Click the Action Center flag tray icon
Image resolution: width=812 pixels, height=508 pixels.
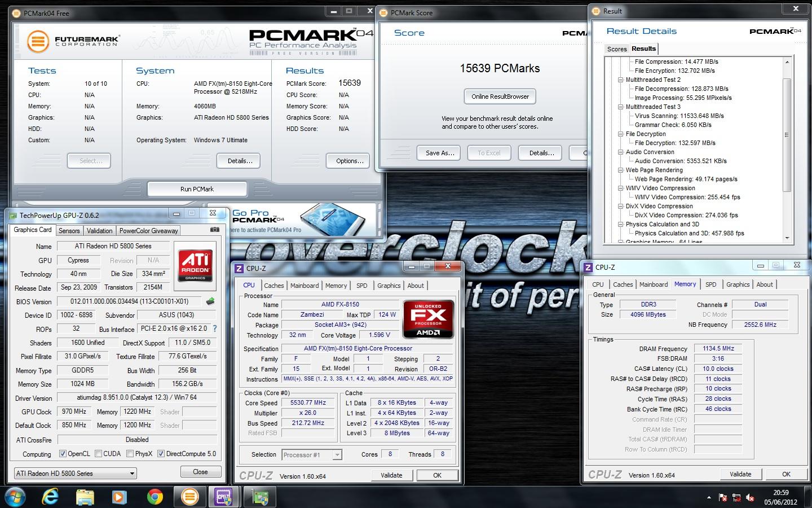(723, 497)
